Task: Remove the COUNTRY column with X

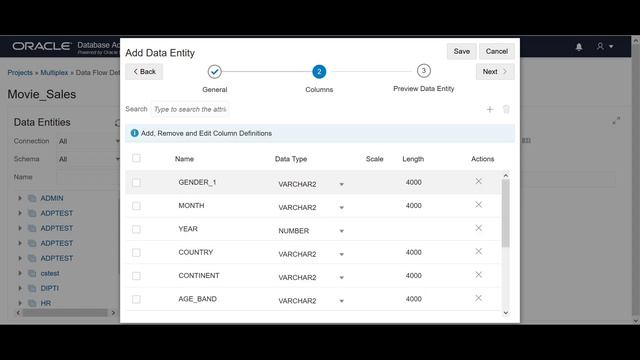Action: pos(478,251)
